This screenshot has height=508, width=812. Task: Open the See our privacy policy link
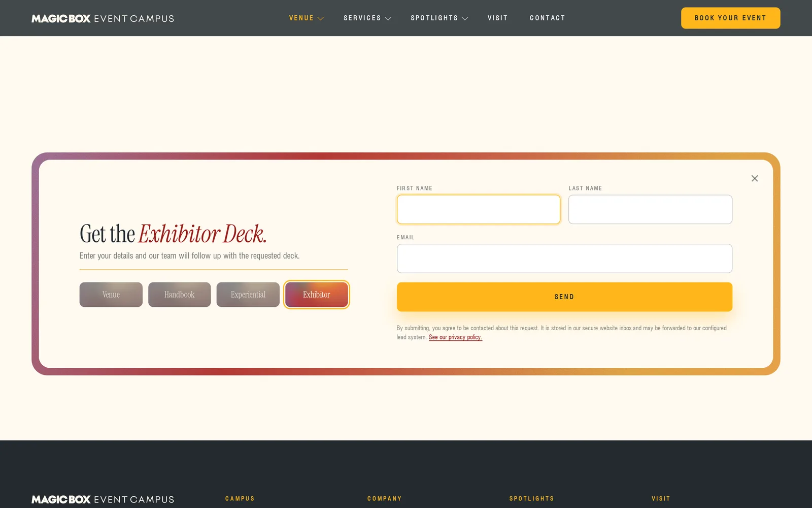point(455,337)
